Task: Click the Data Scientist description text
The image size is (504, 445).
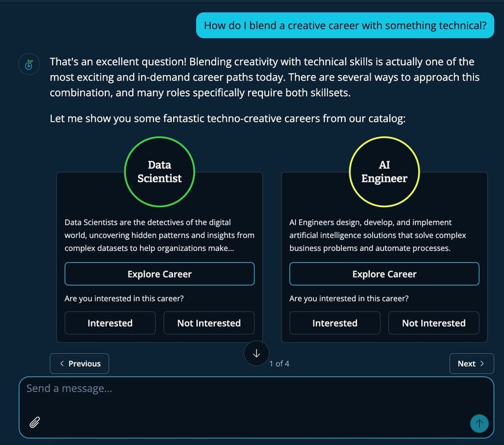Action: pos(159,235)
